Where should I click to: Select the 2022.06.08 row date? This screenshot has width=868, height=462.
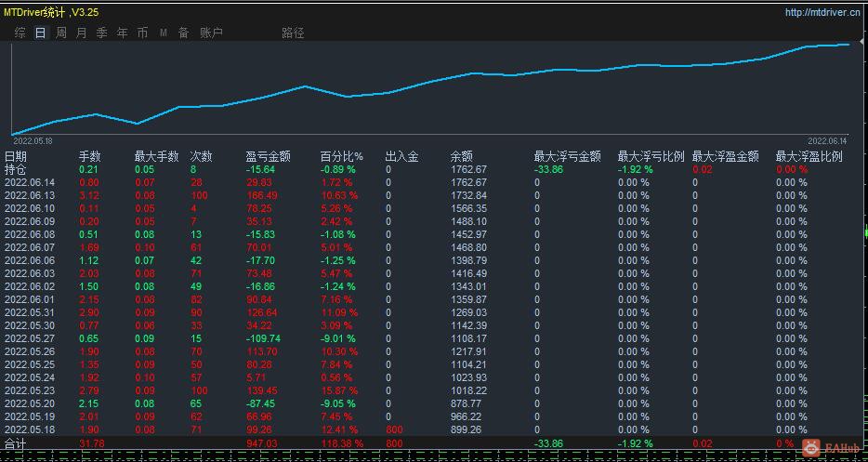click(x=30, y=234)
